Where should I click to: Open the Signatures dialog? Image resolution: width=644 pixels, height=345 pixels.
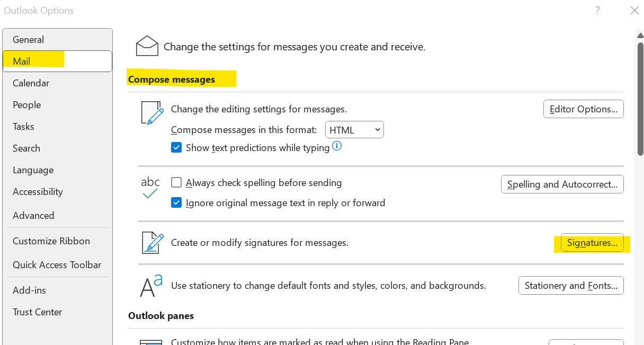[x=592, y=243]
